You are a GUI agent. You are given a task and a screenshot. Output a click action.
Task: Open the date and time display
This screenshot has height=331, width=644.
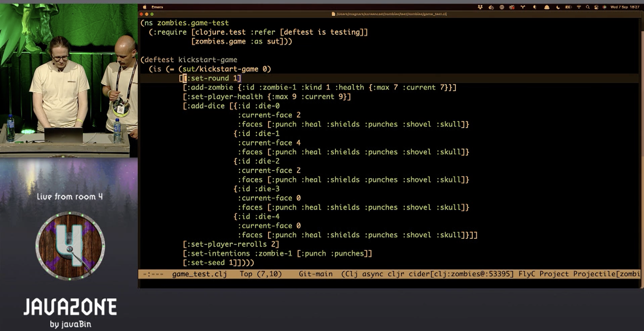click(x=625, y=7)
